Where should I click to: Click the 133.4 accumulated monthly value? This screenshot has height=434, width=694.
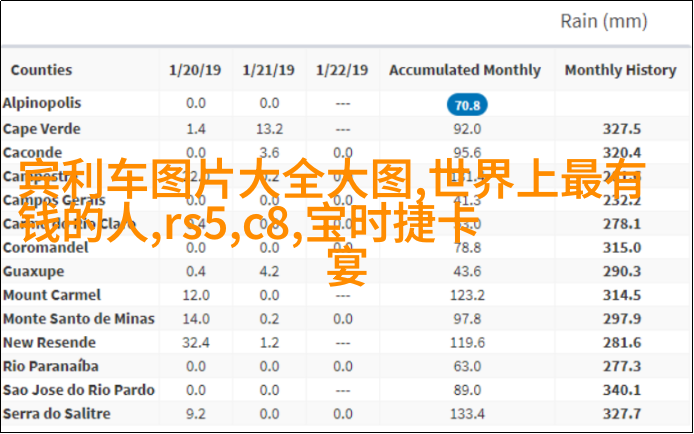[466, 414]
